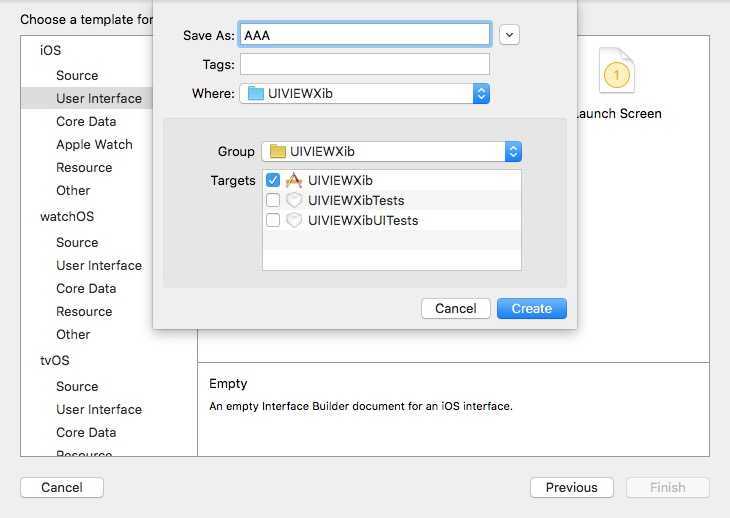Viewport: 730px width, 518px height.
Task: Select tvOS Core Data category
Action: (x=86, y=432)
